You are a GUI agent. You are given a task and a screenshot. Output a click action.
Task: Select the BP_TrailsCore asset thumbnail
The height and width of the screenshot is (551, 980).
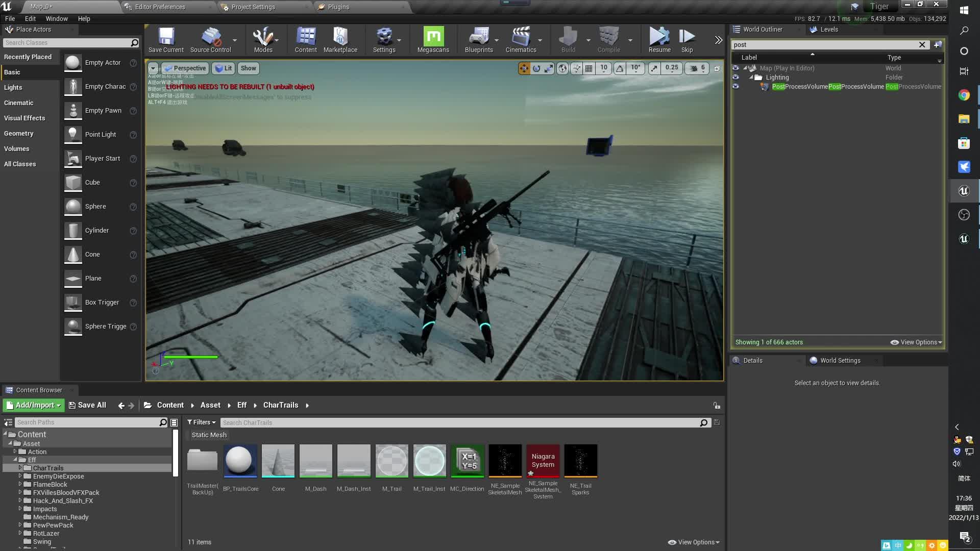click(240, 461)
